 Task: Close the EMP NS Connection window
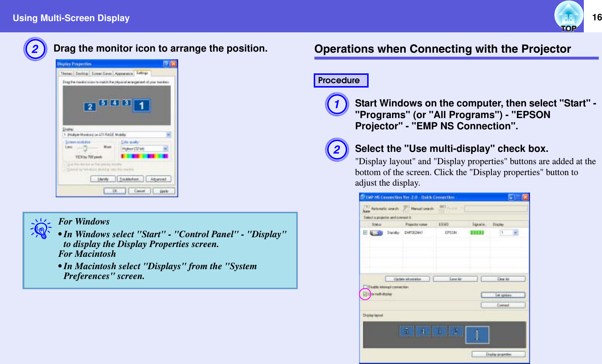click(525, 197)
